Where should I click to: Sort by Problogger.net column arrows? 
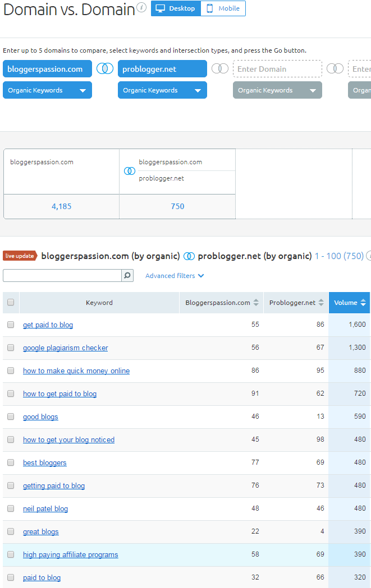click(321, 303)
